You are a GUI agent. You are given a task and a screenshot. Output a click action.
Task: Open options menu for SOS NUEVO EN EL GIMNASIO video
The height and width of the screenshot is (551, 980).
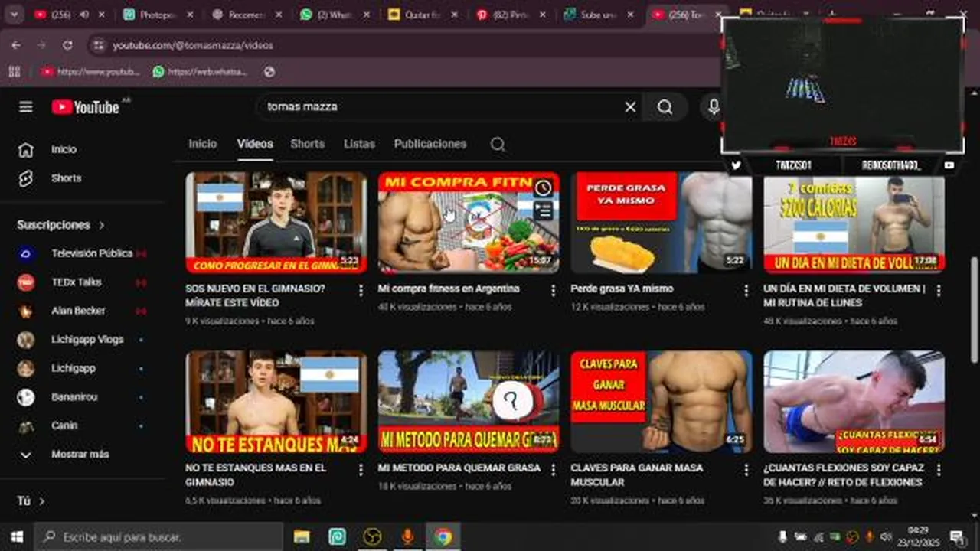pyautogui.click(x=361, y=290)
